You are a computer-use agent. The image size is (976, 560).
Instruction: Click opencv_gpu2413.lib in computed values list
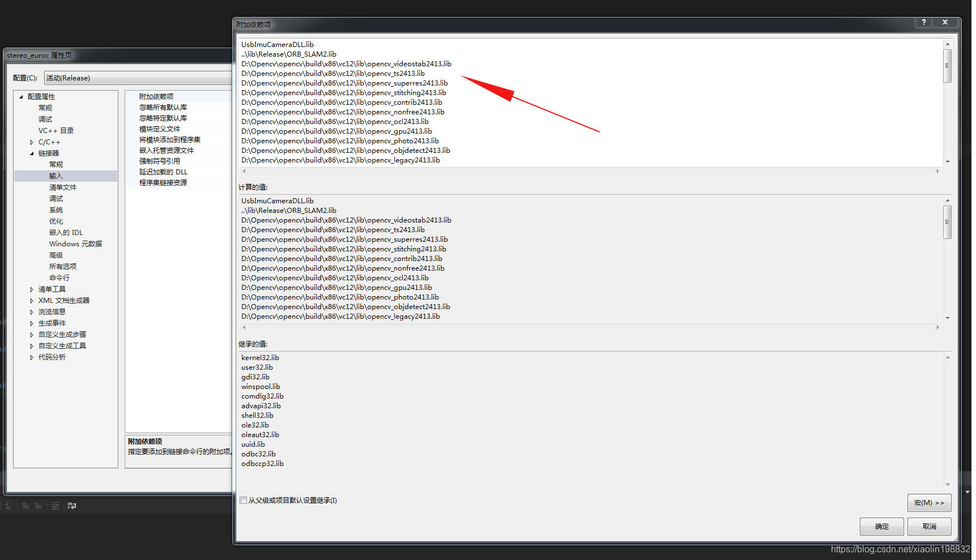[336, 288]
